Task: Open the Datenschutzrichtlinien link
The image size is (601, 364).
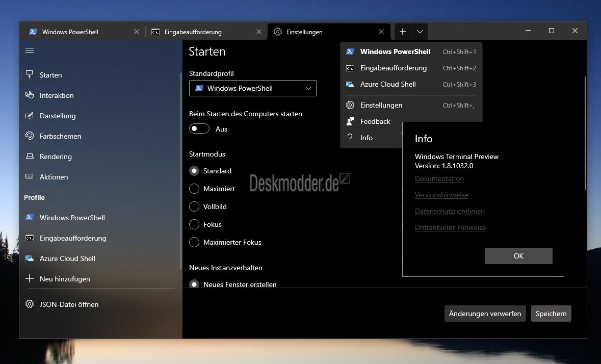Action: [x=450, y=211]
